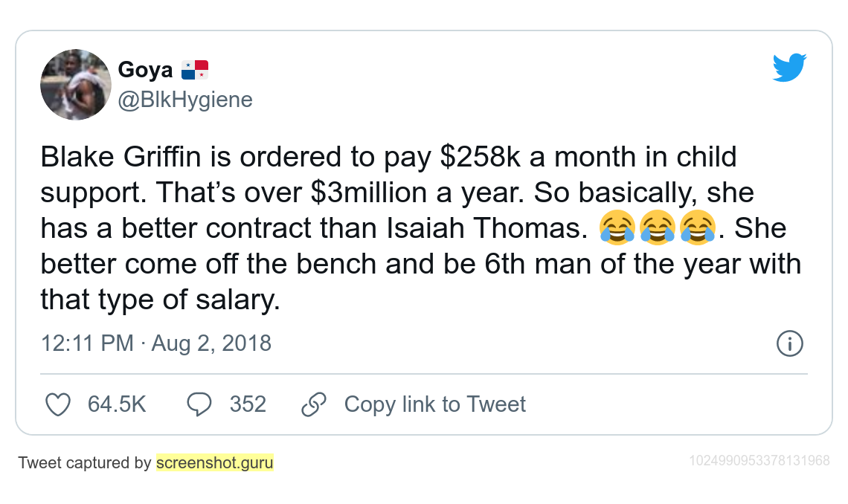Open Goya's profile picture
848x504 pixels.
pos(76,84)
